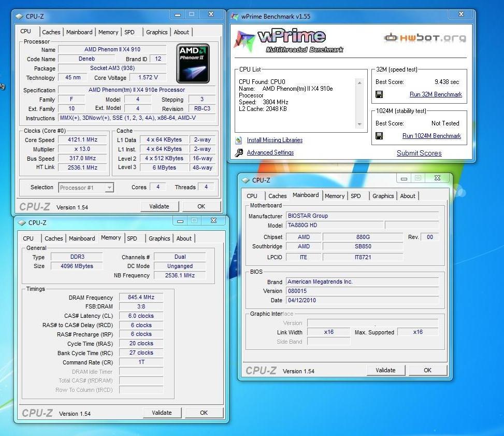This screenshot has height=436, width=504.
Task: Click the TA880G HD model field
Action: (335, 225)
